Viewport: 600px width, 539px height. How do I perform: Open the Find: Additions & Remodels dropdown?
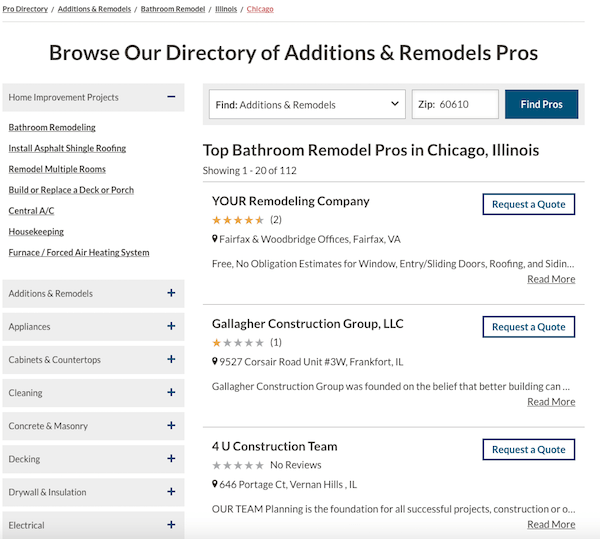307,104
